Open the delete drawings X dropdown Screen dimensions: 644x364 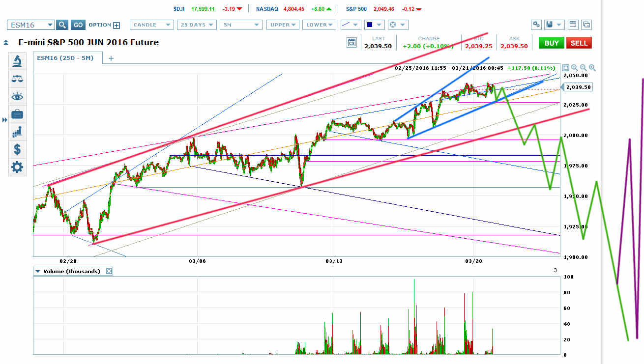pos(397,25)
